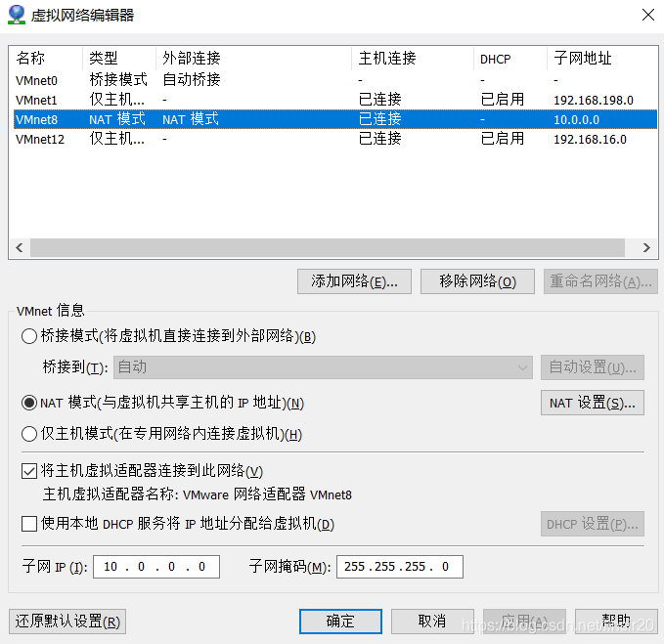Select the VMnet8 NAT network row
Screen dimensions: 664x644
[334, 119]
